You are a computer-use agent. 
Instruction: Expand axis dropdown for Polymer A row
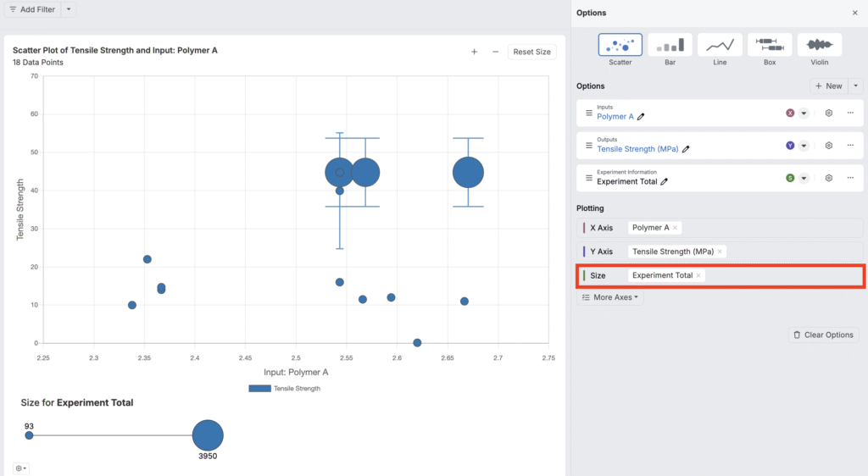804,113
